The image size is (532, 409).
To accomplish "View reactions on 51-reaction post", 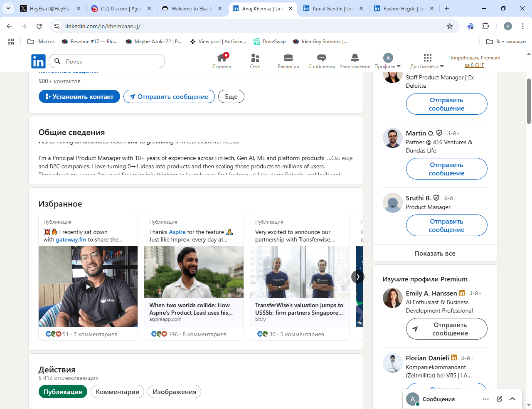I will pos(57,334).
